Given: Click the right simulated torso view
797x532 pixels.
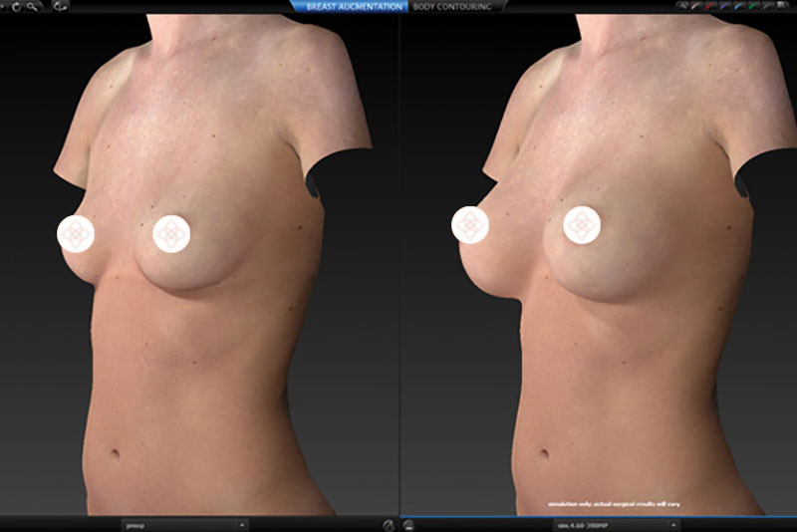Looking at the screenshot, I should pos(598,299).
